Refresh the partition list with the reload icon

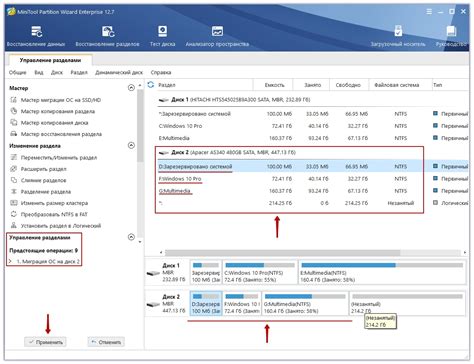(x=151, y=85)
